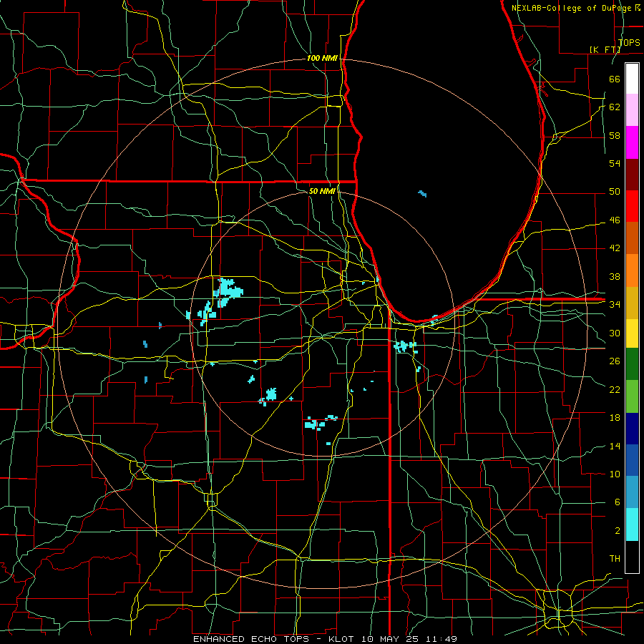Click the legend value 38
The image size is (644, 644).
pyautogui.click(x=615, y=276)
